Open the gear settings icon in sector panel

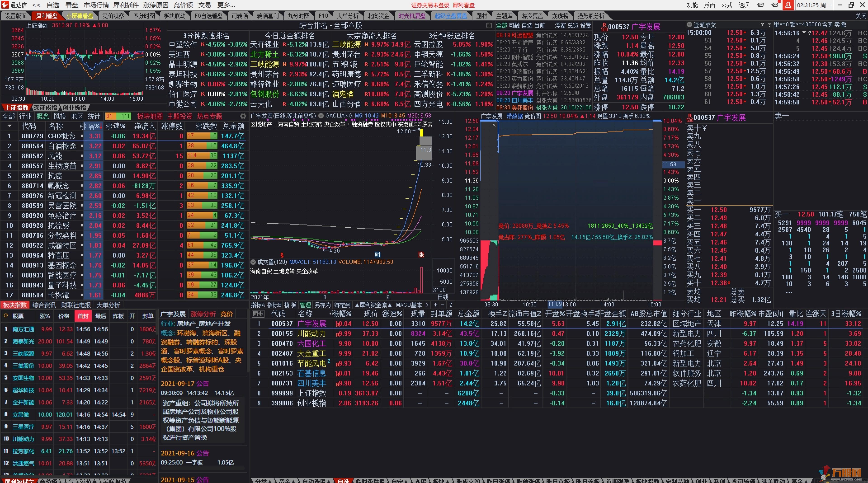(243, 116)
